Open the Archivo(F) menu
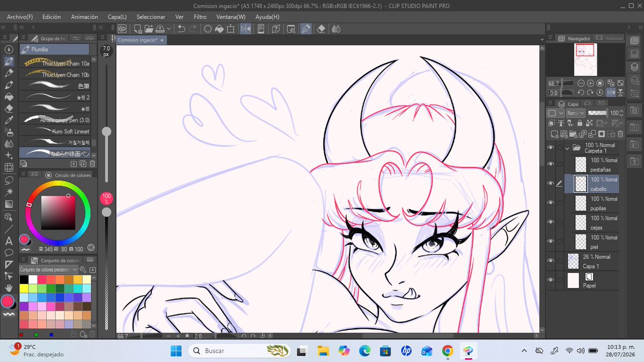Screen dimensions: 644x362 tap(20, 17)
